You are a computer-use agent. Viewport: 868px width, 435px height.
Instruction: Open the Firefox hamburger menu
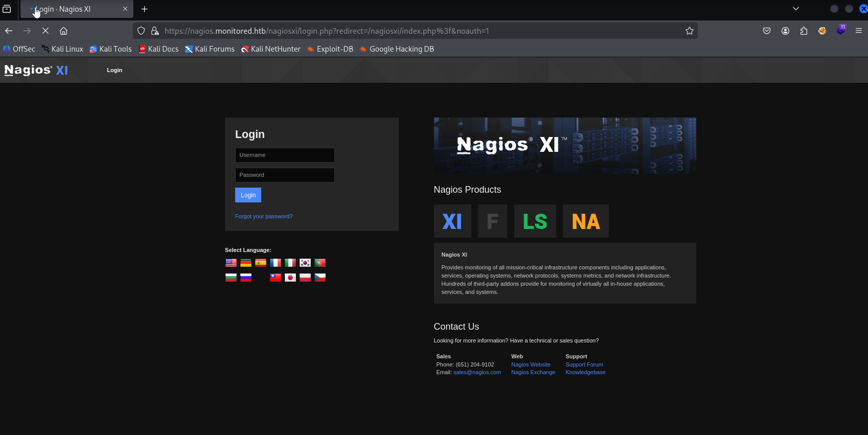pyautogui.click(x=859, y=31)
